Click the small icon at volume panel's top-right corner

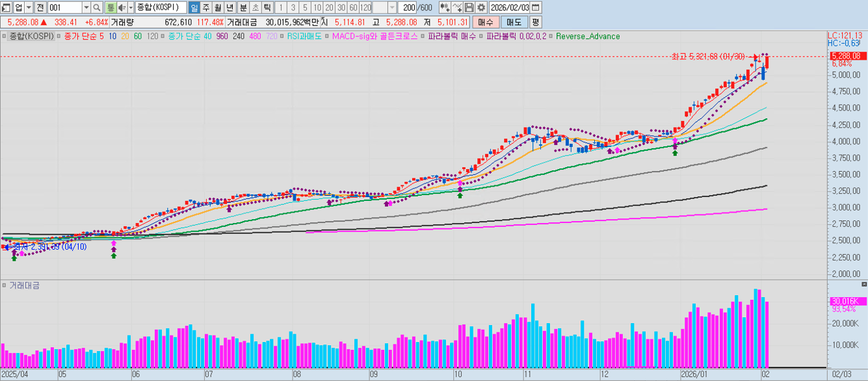point(863,284)
